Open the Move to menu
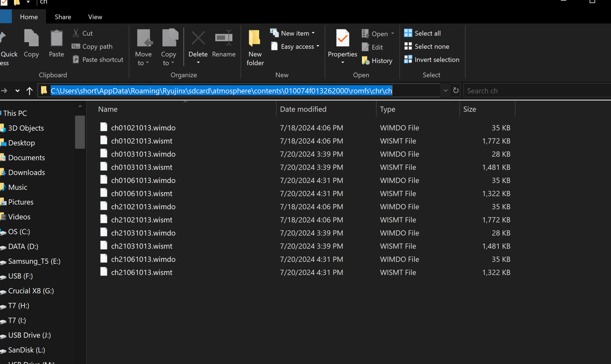611x364 pixels. pos(143,47)
